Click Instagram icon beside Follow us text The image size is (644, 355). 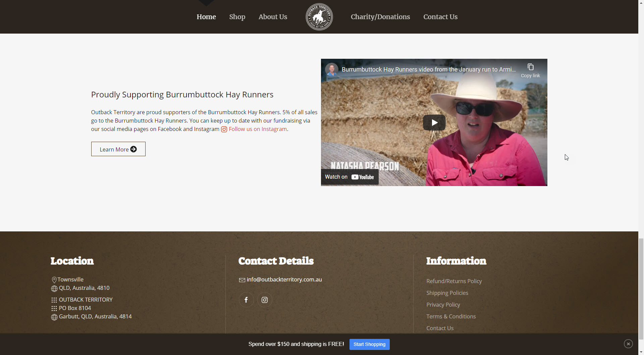224,129
